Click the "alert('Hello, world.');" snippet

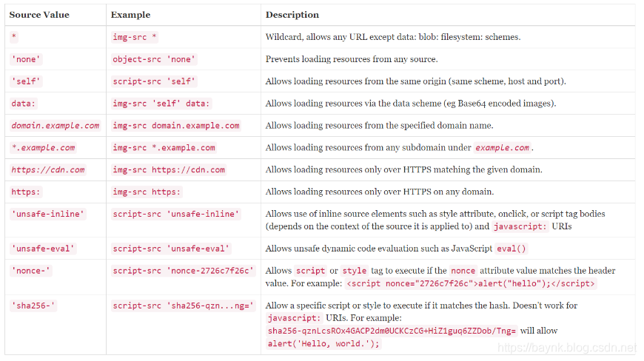323,344
